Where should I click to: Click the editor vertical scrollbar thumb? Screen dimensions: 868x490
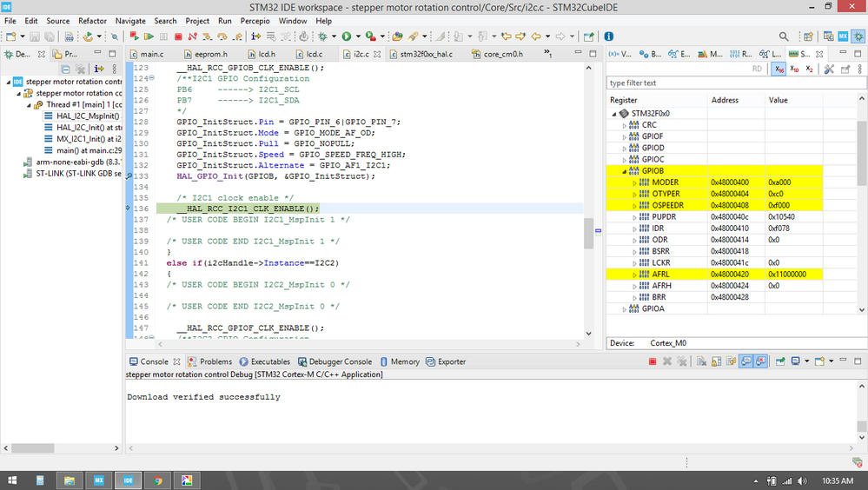click(x=588, y=234)
